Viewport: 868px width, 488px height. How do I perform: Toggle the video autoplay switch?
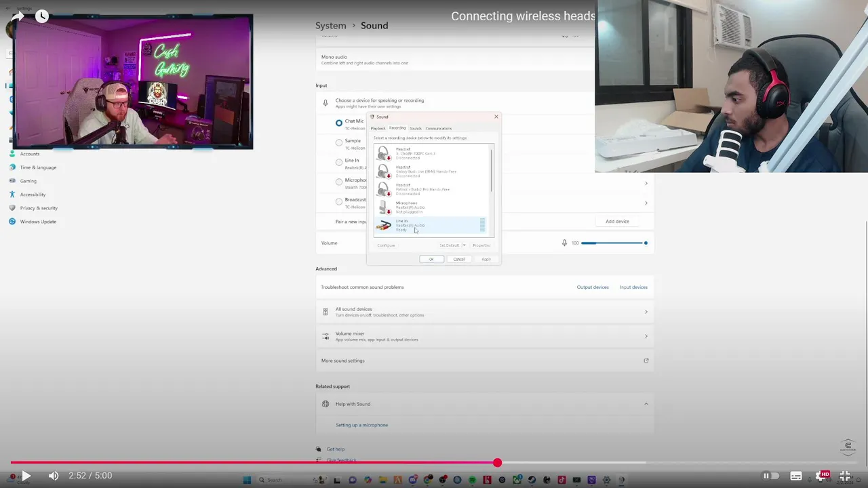point(770,476)
